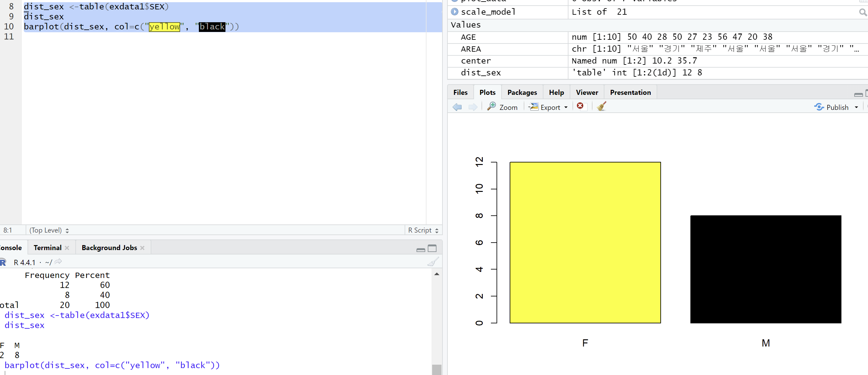Remove current plot with red X
868x375 pixels.
(580, 106)
